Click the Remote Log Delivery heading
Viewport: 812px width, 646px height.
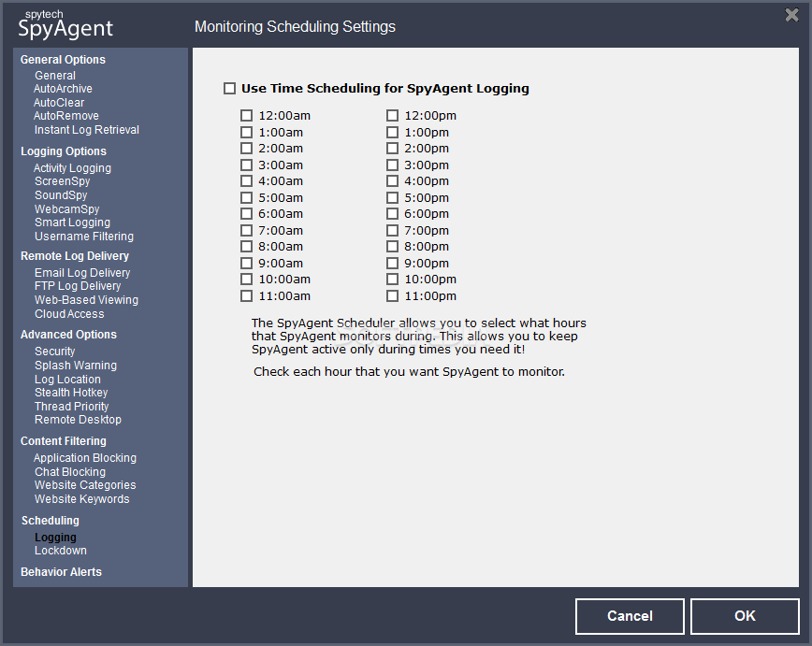tap(75, 256)
